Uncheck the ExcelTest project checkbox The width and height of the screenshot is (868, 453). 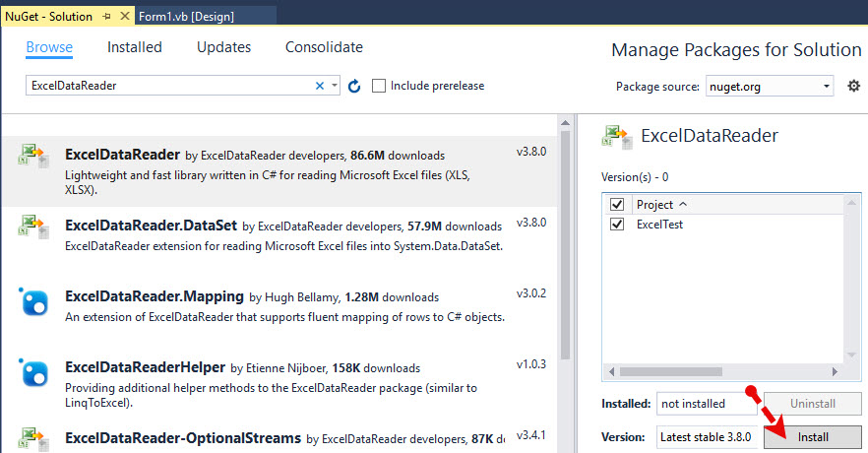[617, 225]
